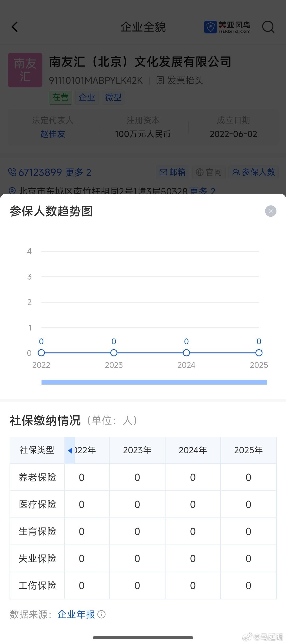
Task: Open the 企业年报 data source link
Action: click(76, 614)
